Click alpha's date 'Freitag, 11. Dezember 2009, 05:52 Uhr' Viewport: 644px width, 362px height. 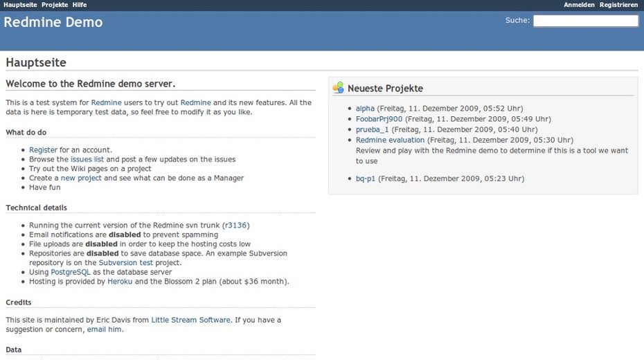[450, 109]
